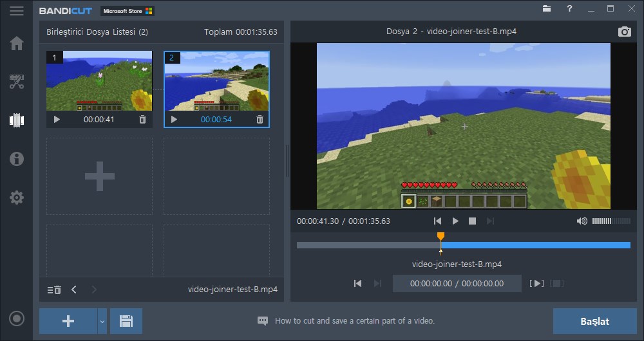Play the preview video
644x341 pixels.
[x=455, y=221]
